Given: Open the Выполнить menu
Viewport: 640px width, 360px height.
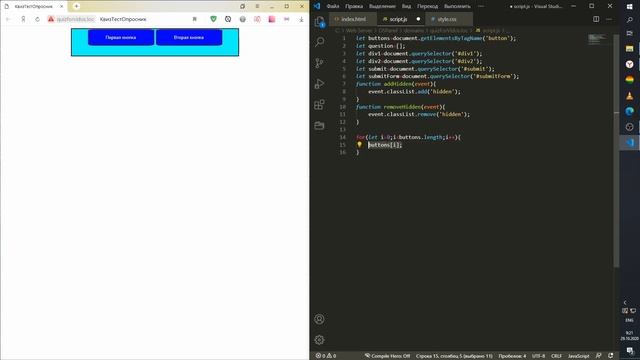Looking at the screenshot, I should tap(457, 6).
